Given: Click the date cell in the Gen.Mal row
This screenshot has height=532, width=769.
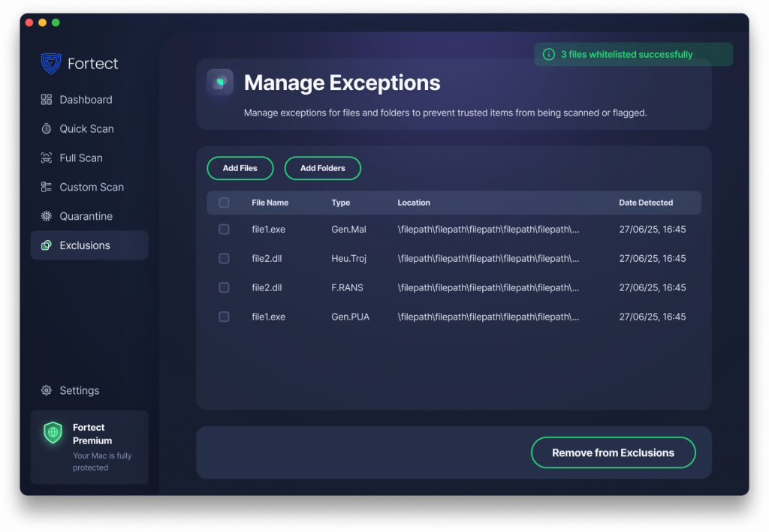Looking at the screenshot, I should tap(653, 230).
